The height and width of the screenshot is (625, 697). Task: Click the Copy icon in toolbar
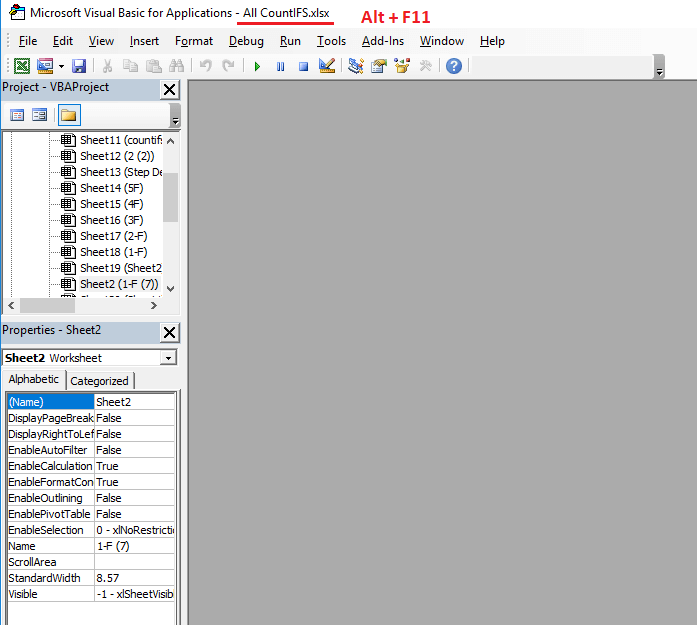(130, 66)
